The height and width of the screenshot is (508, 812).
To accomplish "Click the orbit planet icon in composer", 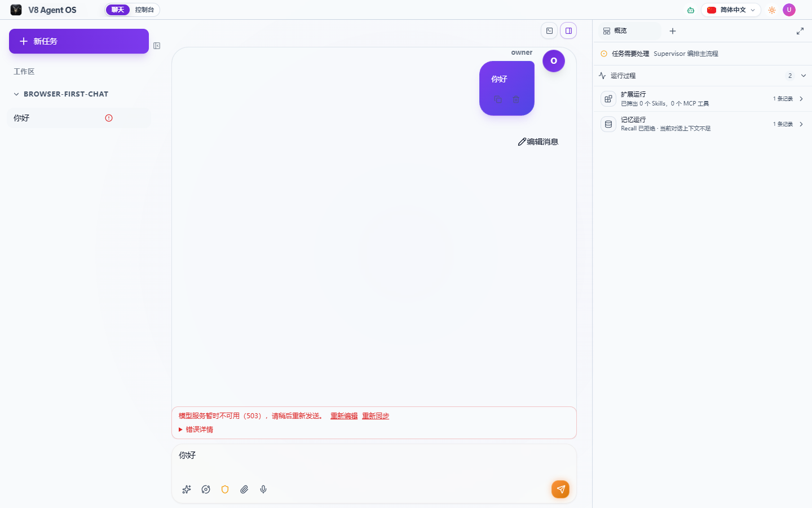I will point(206,489).
